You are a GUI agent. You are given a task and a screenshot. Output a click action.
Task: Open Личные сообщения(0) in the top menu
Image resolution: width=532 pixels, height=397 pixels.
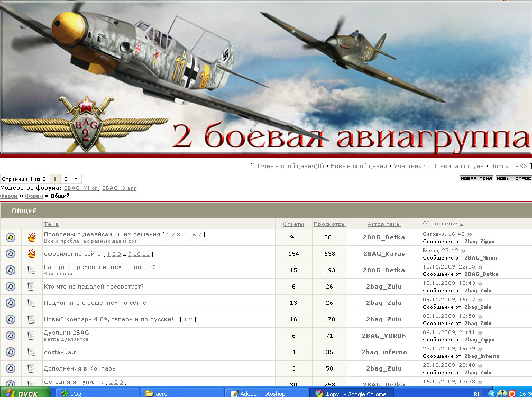tap(289, 166)
